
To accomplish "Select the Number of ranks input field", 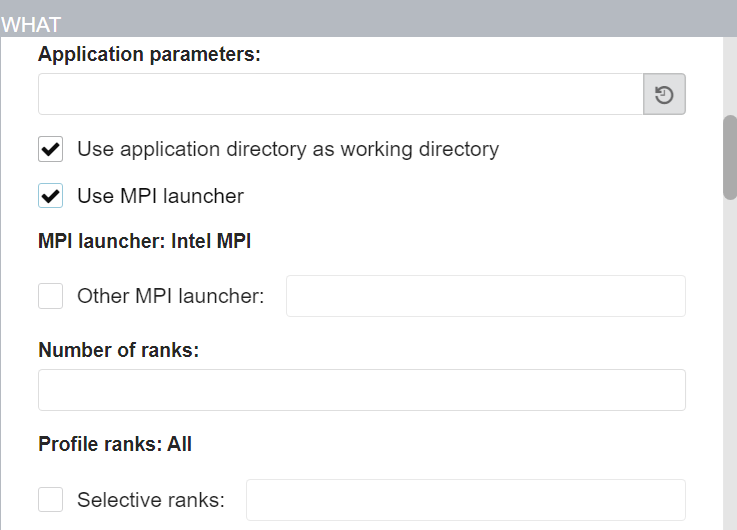I will click(361, 390).
